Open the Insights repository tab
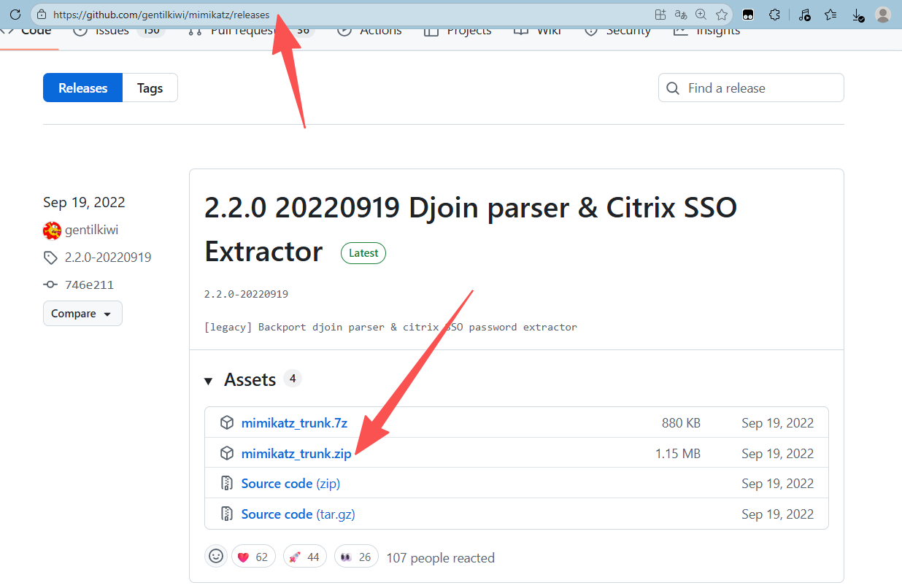 (706, 31)
